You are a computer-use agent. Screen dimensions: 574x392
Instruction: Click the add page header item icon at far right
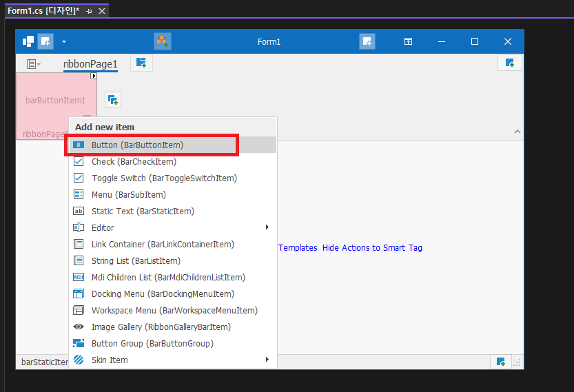510,63
